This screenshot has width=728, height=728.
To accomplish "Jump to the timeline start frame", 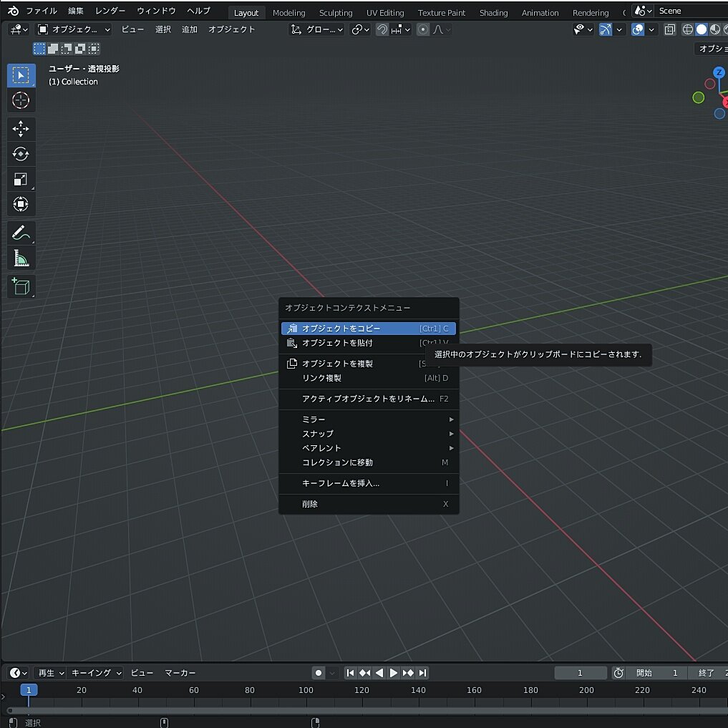I will pyautogui.click(x=351, y=673).
